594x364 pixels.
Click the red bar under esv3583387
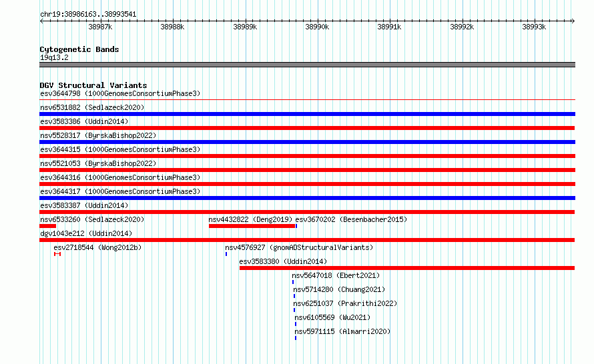[x=307, y=212]
